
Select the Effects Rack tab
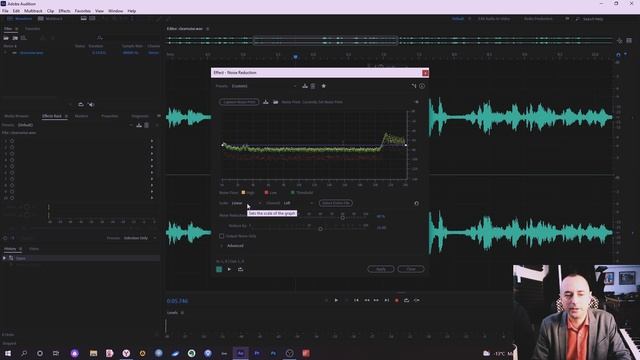[x=52, y=116]
